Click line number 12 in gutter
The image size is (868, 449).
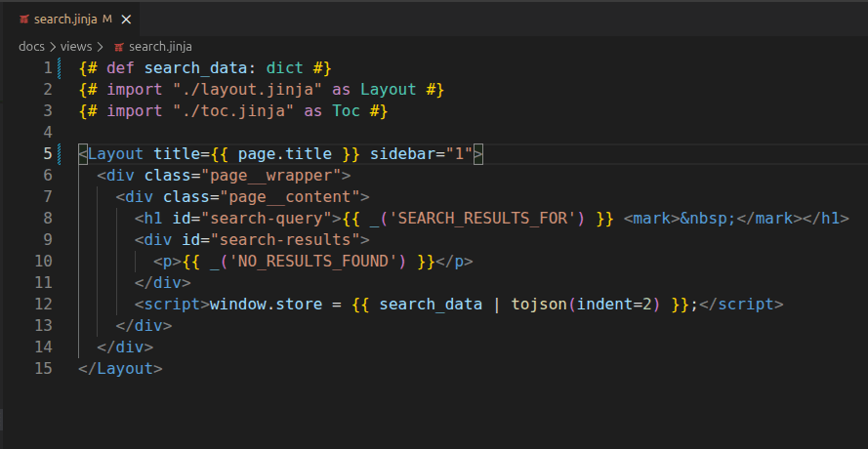pyautogui.click(x=43, y=304)
